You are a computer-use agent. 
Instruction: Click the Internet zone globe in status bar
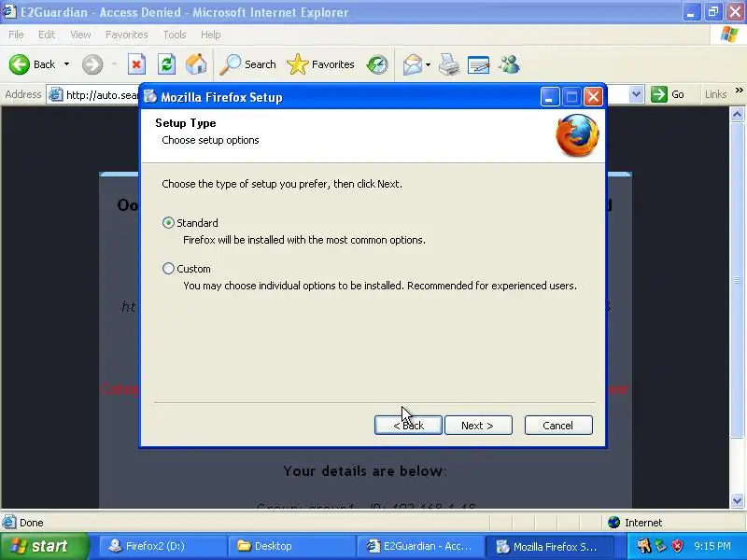(614, 523)
